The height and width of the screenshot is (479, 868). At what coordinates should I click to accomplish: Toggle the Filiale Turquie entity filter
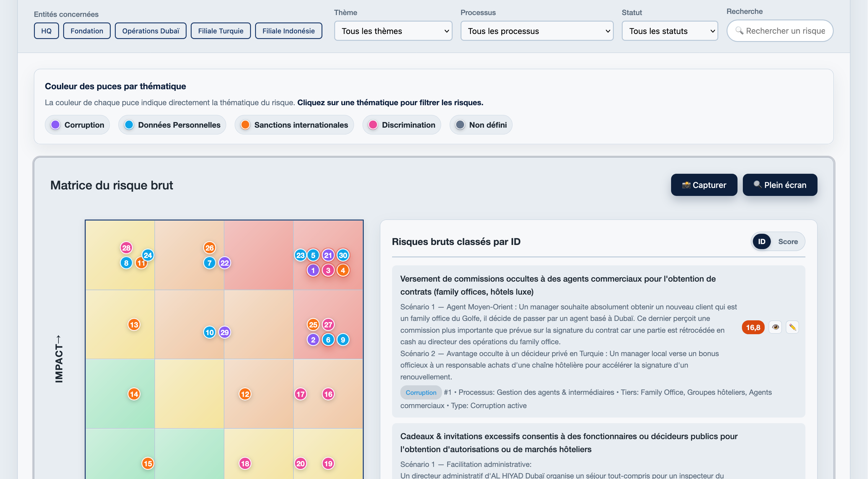coord(221,31)
